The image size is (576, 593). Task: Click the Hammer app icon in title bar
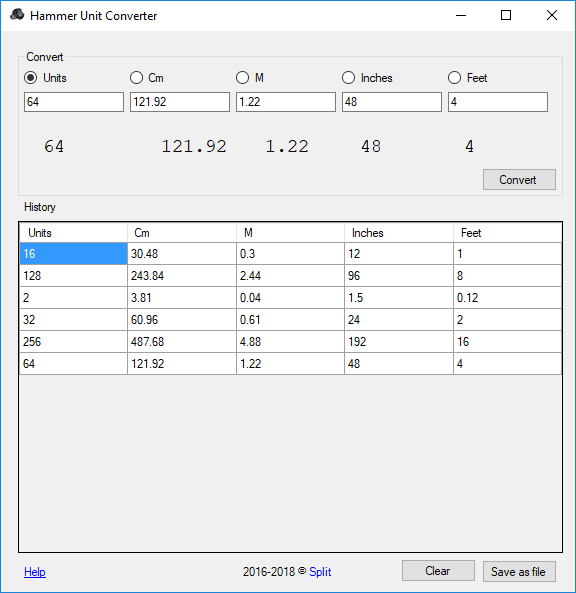click(17, 15)
